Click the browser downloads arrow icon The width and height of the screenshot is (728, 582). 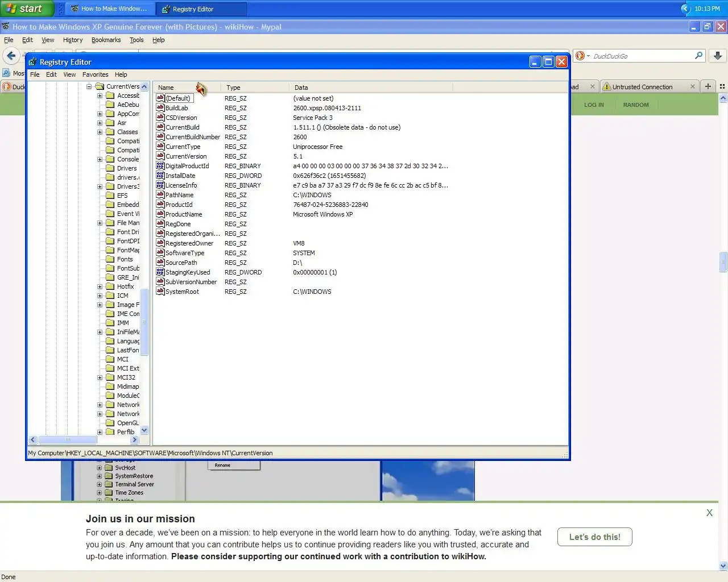[718, 56]
